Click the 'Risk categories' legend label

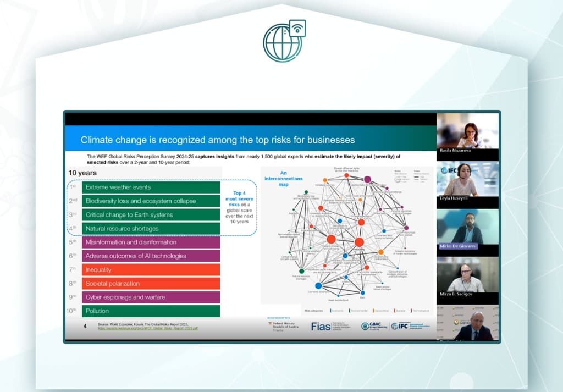point(314,311)
